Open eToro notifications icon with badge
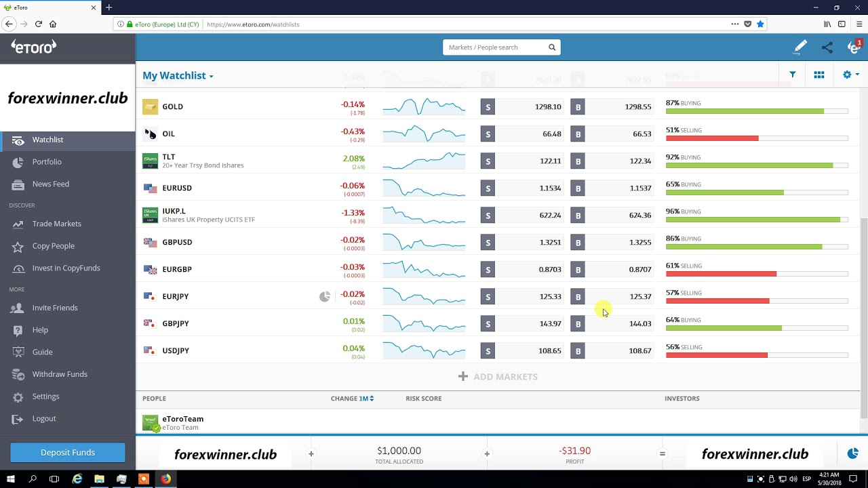 (x=854, y=47)
